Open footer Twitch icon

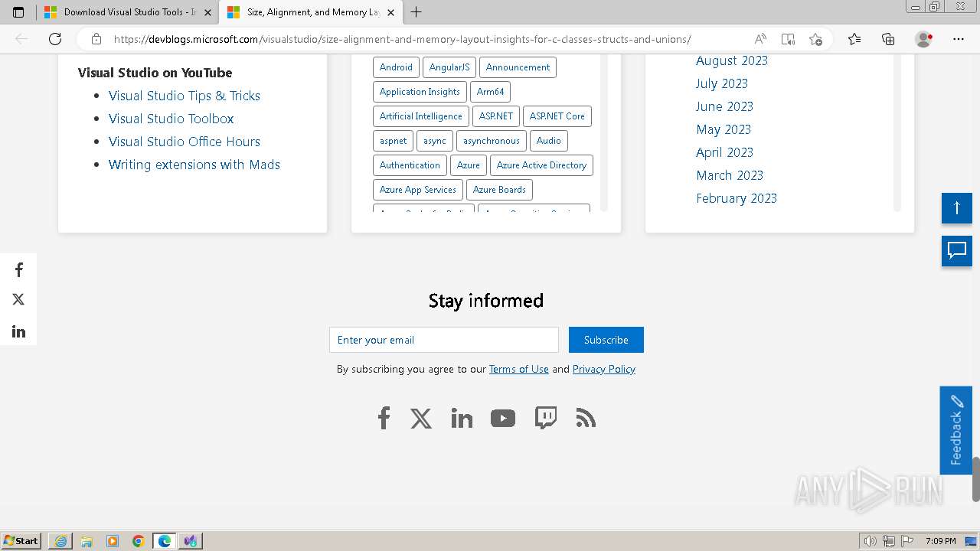click(x=545, y=418)
